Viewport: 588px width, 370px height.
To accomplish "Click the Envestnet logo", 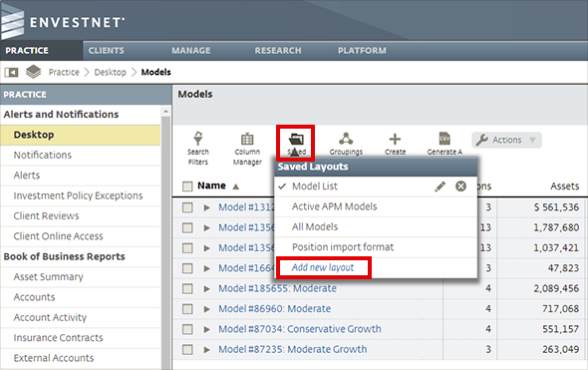I will pos(62,21).
